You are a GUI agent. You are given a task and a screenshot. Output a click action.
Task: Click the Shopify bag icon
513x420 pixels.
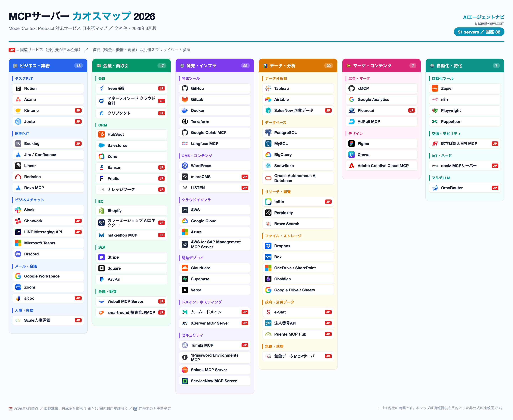point(102,211)
